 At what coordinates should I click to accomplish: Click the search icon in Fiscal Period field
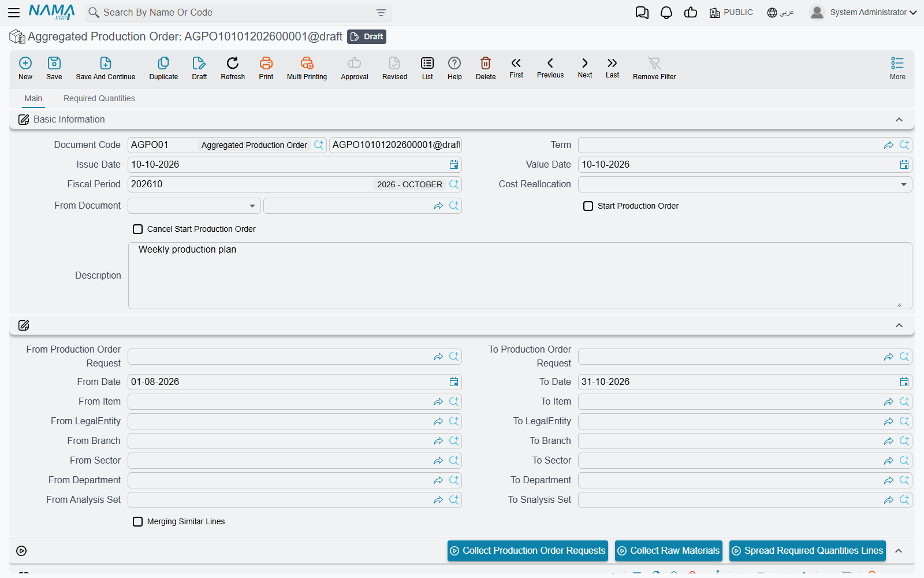coord(454,184)
